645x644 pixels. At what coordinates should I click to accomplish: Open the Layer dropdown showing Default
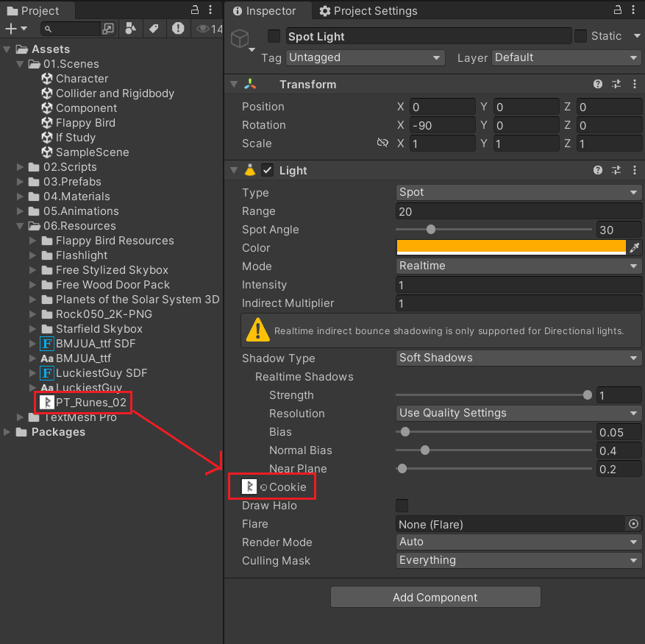566,57
